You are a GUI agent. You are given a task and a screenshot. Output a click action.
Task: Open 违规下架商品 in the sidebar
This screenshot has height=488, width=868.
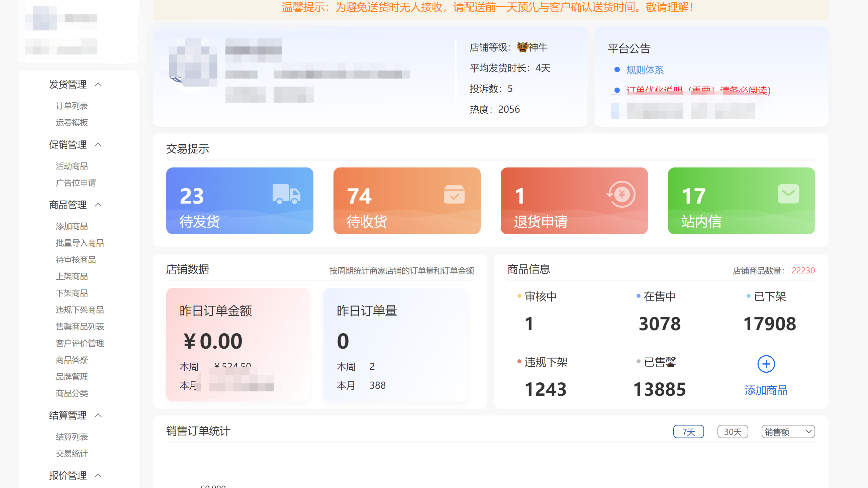[x=80, y=310]
